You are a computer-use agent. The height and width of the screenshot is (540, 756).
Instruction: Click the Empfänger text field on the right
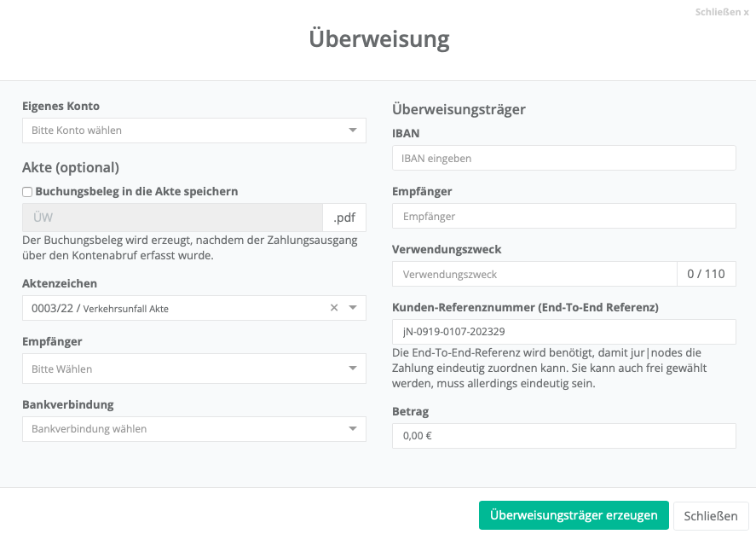click(563, 216)
